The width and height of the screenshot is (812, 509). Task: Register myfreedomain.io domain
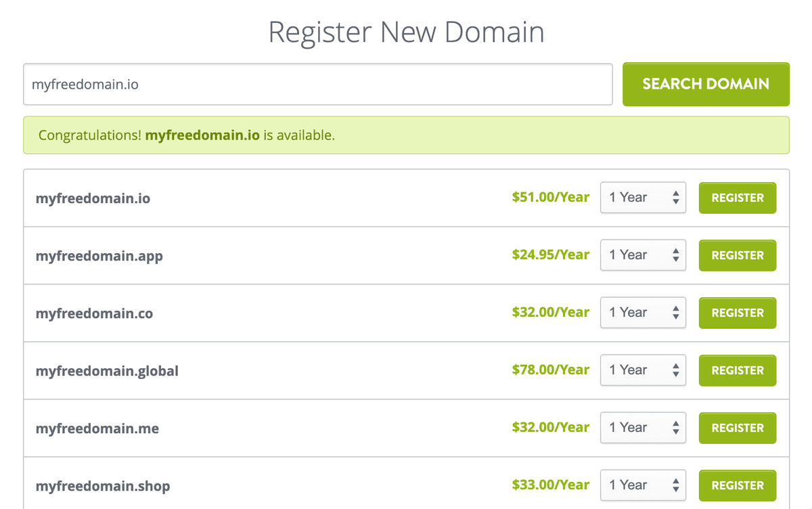737,198
